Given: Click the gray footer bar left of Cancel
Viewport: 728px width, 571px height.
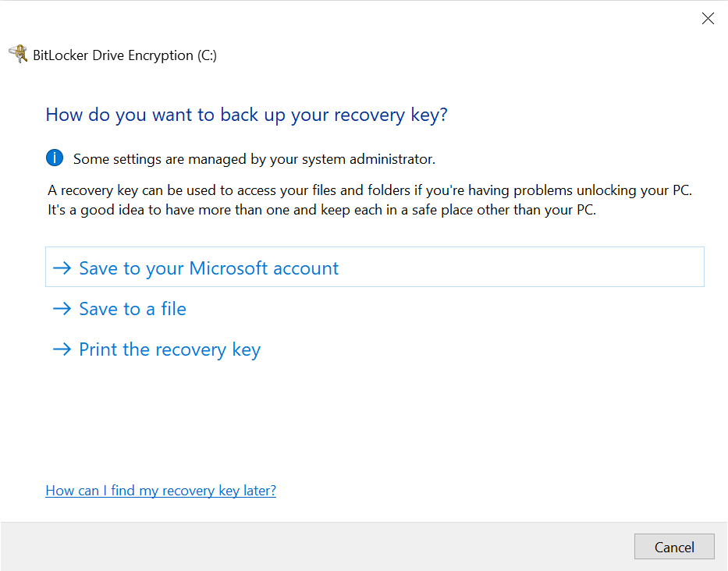Looking at the screenshot, I should 312,547.
